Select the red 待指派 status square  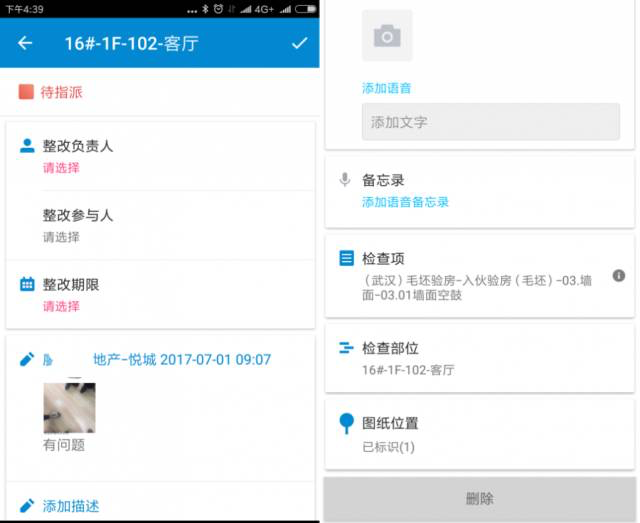pyautogui.click(x=26, y=92)
